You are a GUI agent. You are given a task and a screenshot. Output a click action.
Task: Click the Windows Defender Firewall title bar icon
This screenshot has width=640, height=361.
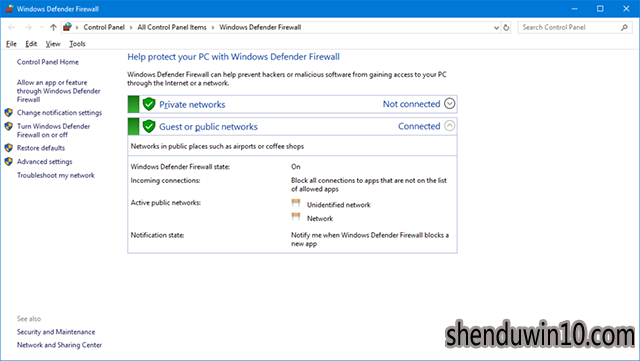point(9,9)
